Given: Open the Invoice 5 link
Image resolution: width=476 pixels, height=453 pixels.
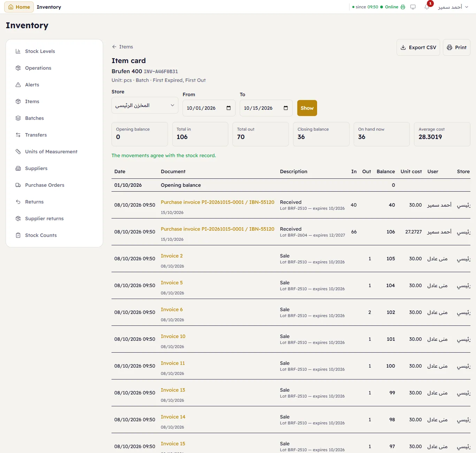Looking at the screenshot, I should pyautogui.click(x=172, y=283).
